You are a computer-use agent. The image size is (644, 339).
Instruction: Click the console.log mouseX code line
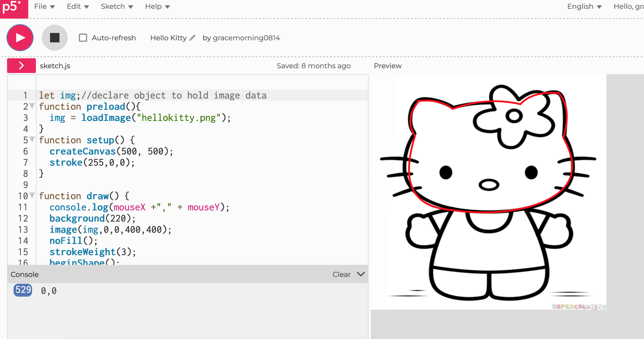(x=139, y=207)
